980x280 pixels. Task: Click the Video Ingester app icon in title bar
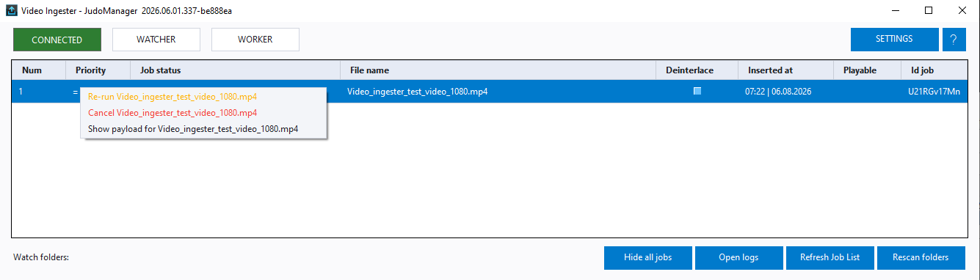point(12,11)
